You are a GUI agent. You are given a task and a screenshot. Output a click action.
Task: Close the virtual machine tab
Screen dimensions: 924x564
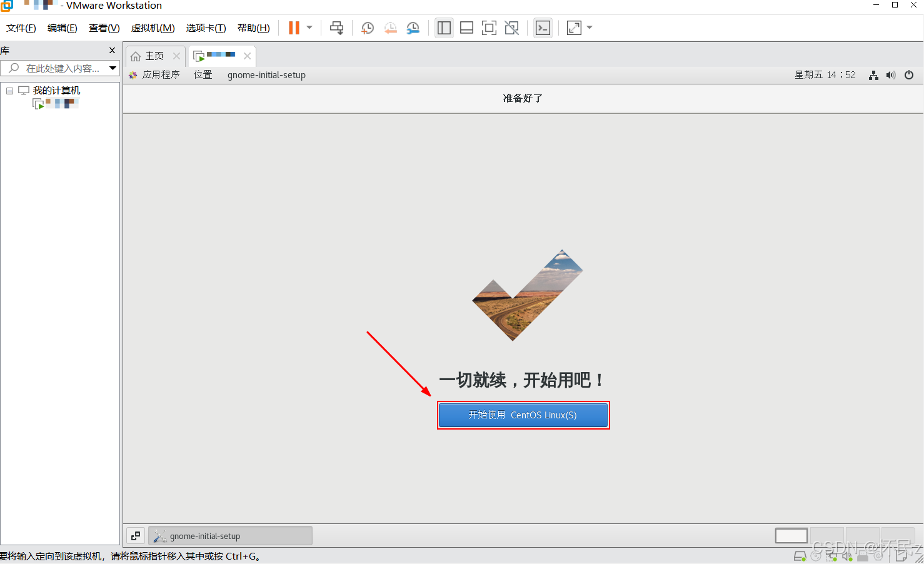pos(247,56)
